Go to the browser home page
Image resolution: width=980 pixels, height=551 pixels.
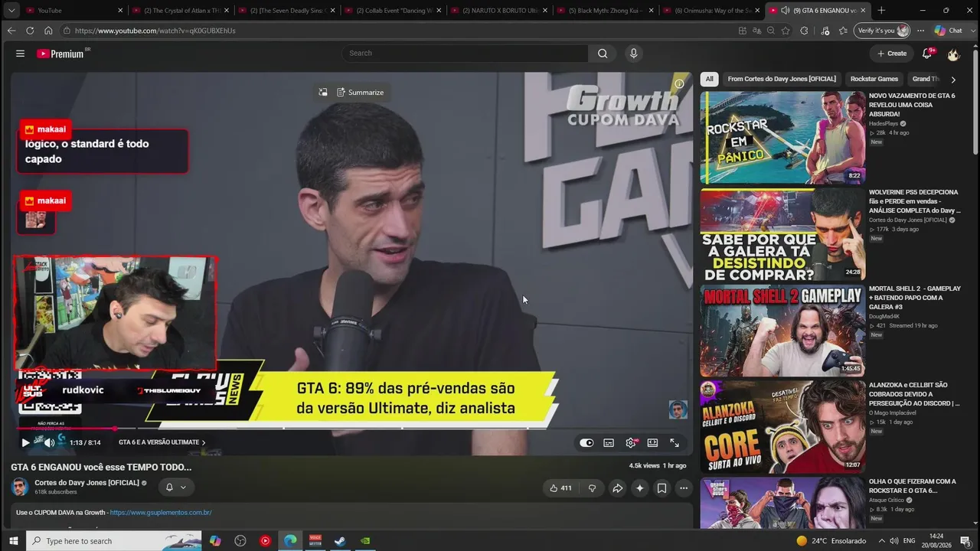(48, 31)
